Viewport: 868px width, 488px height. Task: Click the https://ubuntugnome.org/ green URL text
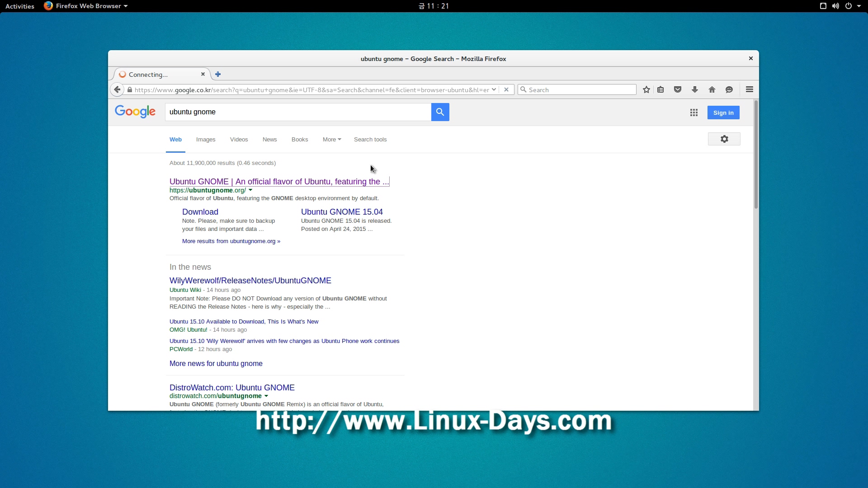pos(208,190)
